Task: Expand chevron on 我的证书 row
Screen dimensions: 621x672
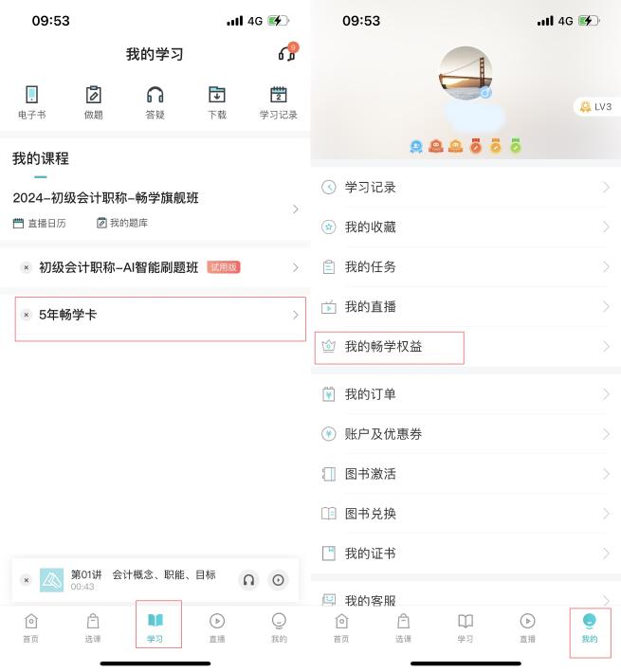Action: coord(606,554)
